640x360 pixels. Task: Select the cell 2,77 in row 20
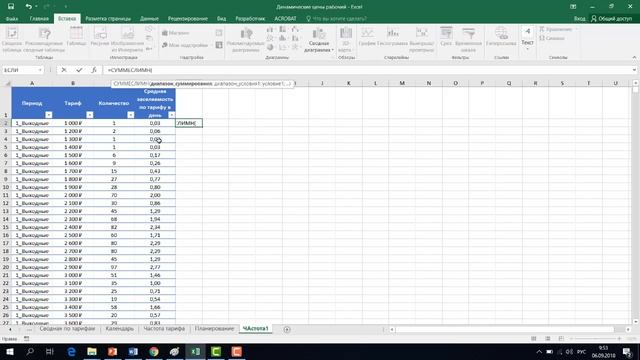pyautogui.click(x=155, y=267)
